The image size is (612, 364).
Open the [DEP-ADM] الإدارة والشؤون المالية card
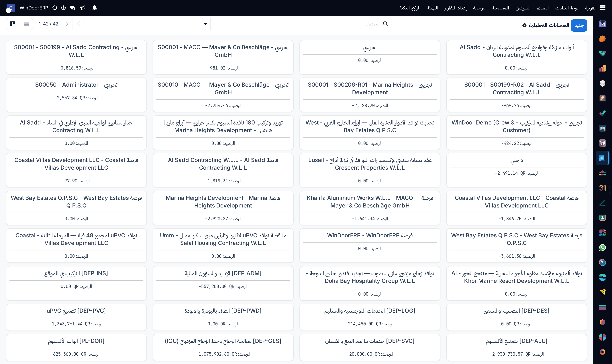(223, 283)
